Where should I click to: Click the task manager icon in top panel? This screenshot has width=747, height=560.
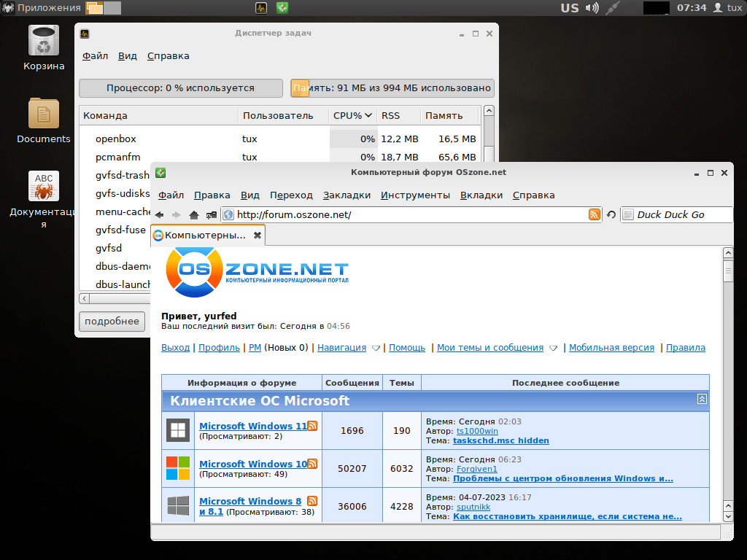(x=261, y=7)
